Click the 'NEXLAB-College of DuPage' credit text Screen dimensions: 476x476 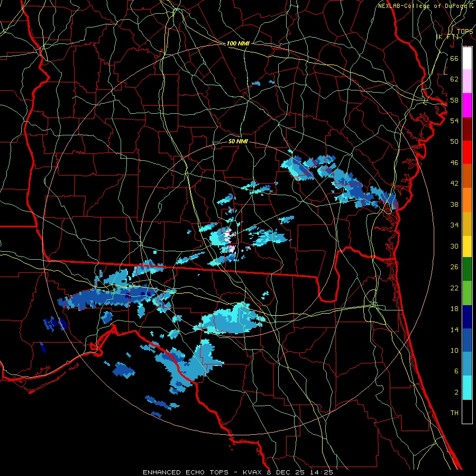coord(424,6)
